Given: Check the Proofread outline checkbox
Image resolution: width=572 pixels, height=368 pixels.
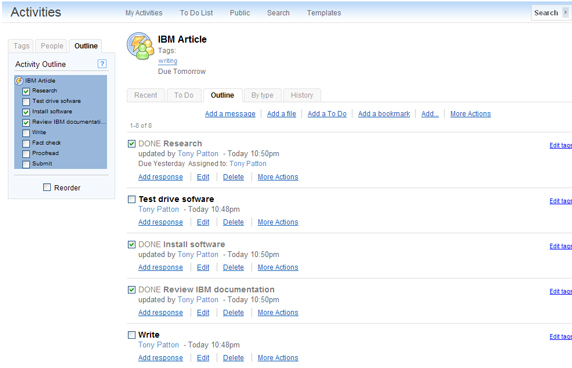Looking at the screenshot, I should pos(26,154).
